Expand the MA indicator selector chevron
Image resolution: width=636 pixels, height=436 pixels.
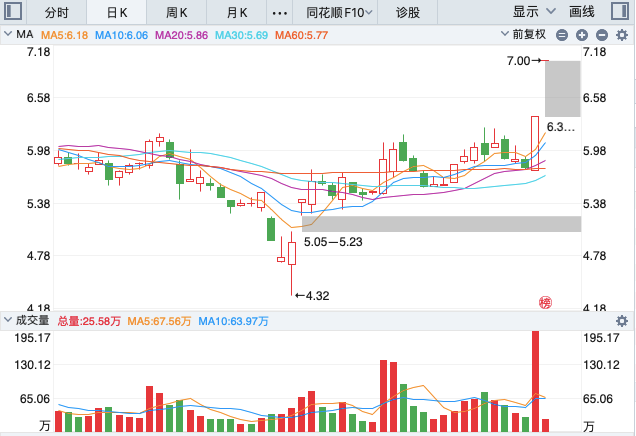[x=8, y=34]
